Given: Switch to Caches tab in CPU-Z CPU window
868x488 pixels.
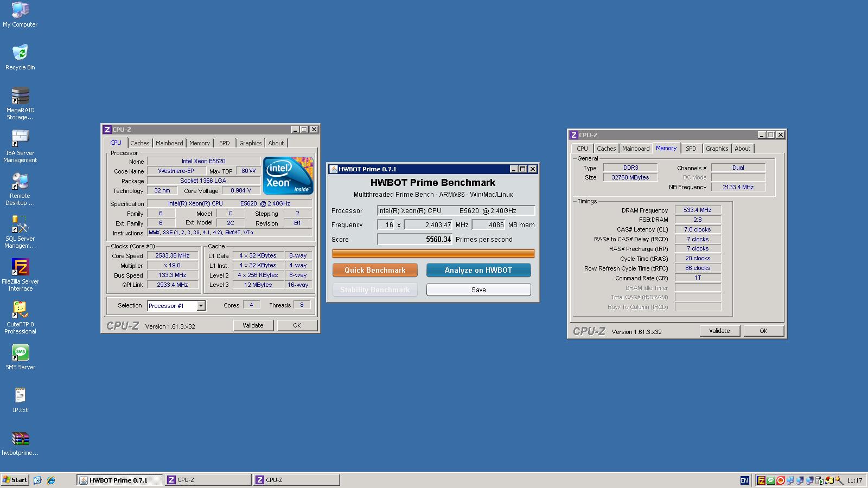Looking at the screenshot, I should coord(139,143).
